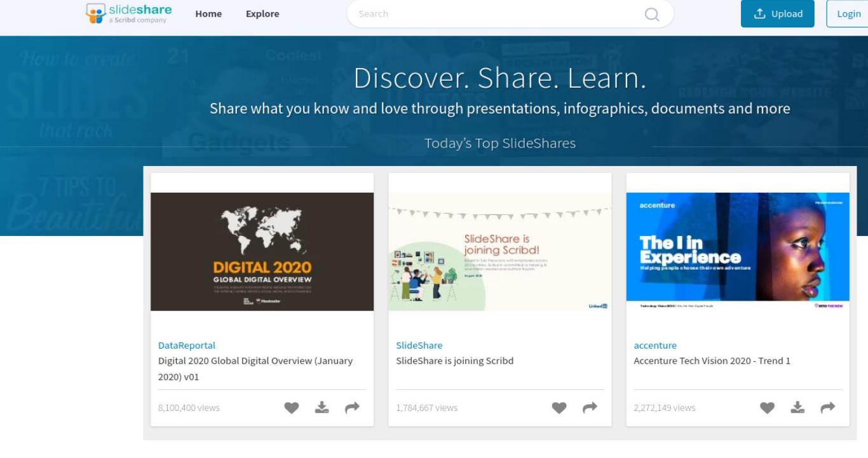The width and height of the screenshot is (868, 458).
Task: Open the Home menu item
Action: tap(208, 14)
